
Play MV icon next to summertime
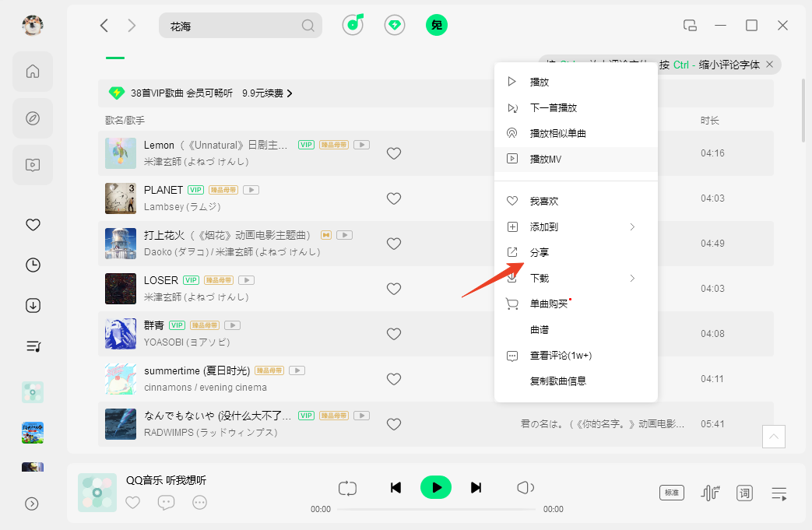pos(297,370)
